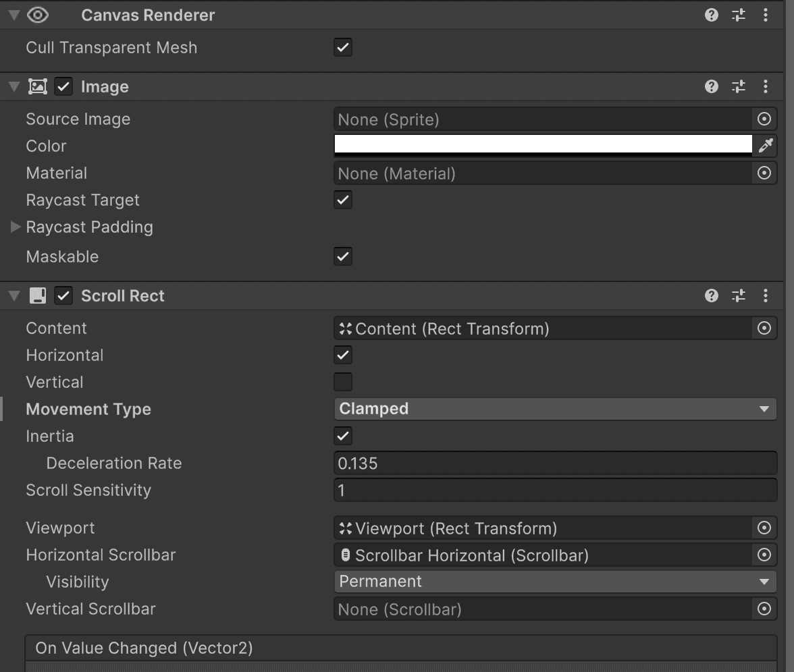Open Canvas Renderer preset sliders icon
The height and width of the screenshot is (672, 794).
pos(739,15)
